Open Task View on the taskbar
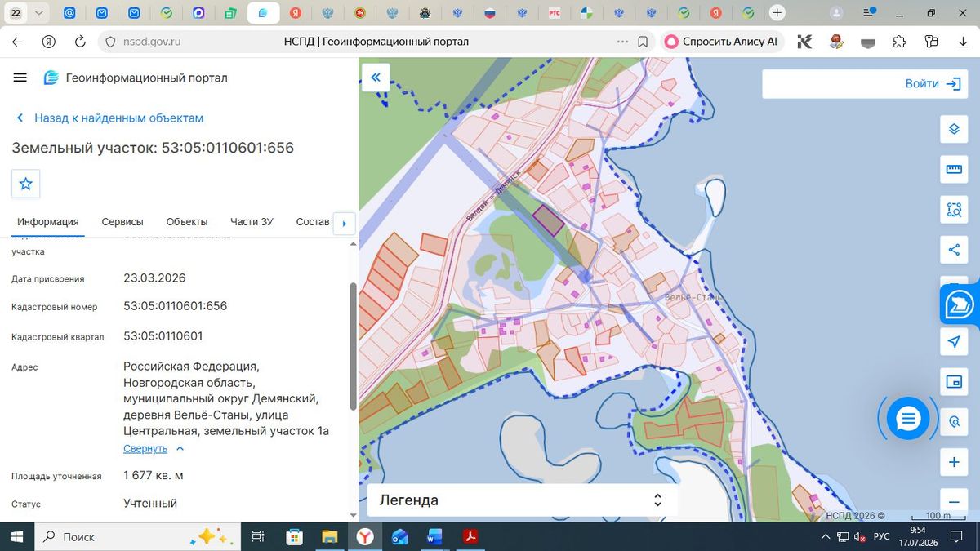The width and height of the screenshot is (980, 551). [258, 536]
